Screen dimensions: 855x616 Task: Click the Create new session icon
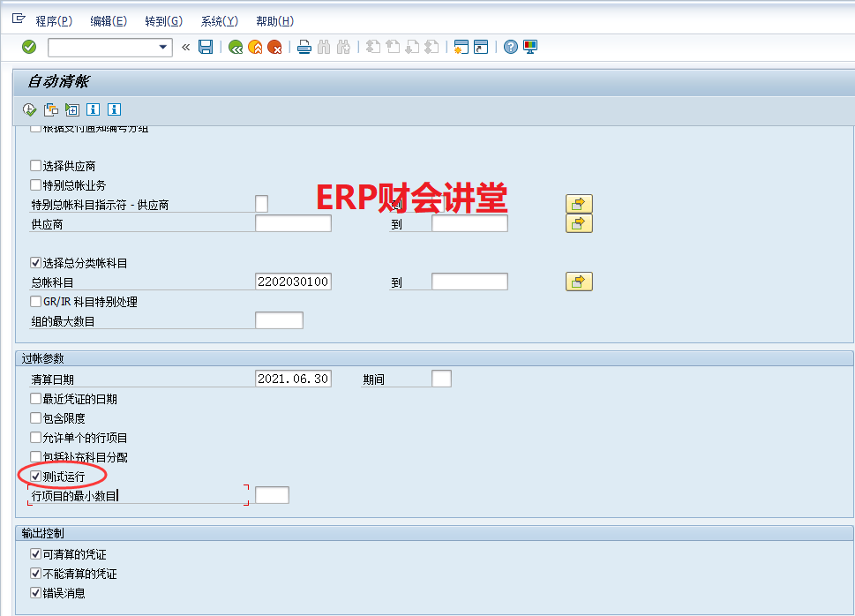point(460,47)
